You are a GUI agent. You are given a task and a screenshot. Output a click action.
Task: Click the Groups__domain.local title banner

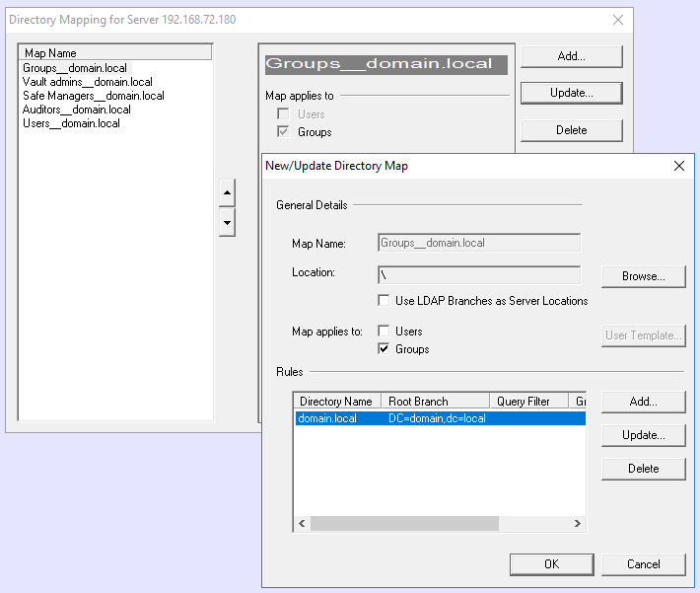(x=386, y=65)
